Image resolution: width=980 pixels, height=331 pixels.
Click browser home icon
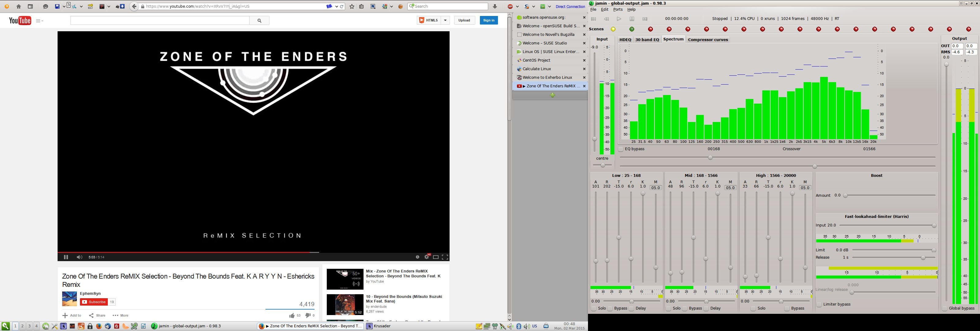click(x=19, y=6)
